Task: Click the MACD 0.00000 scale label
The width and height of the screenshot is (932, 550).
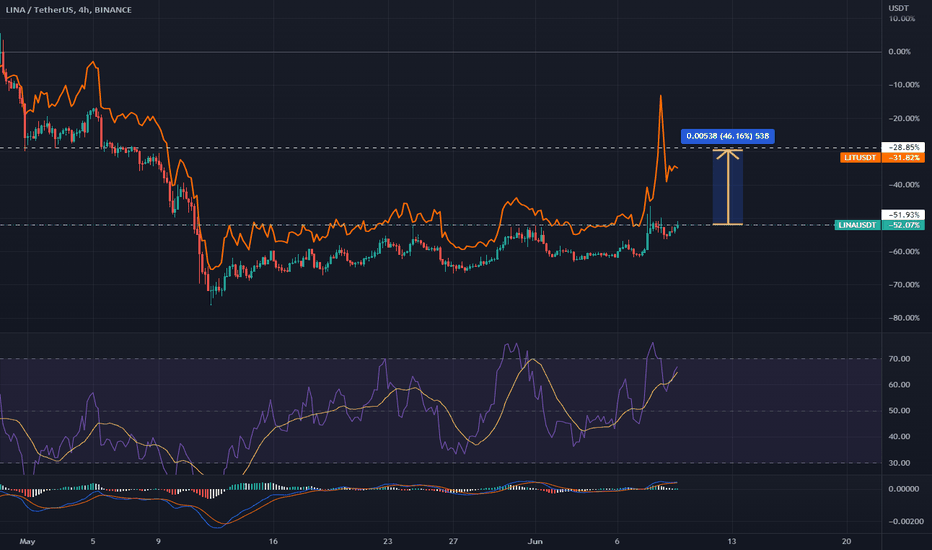Action: [903, 489]
